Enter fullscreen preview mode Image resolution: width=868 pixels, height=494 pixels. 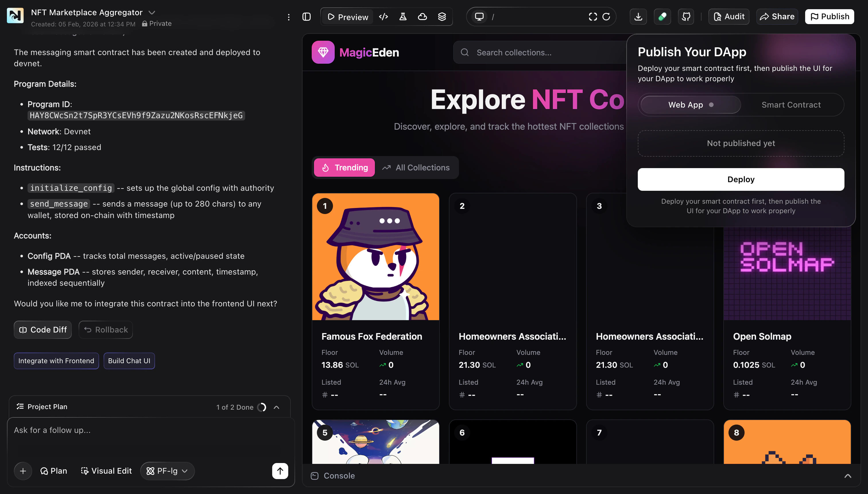(x=593, y=17)
